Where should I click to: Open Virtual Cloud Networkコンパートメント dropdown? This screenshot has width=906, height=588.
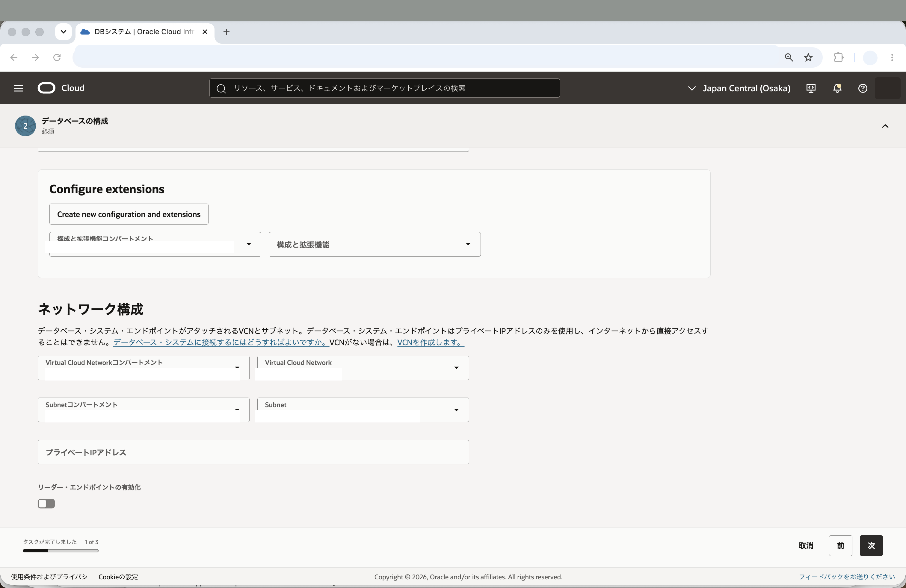pyautogui.click(x=144, y=368)
